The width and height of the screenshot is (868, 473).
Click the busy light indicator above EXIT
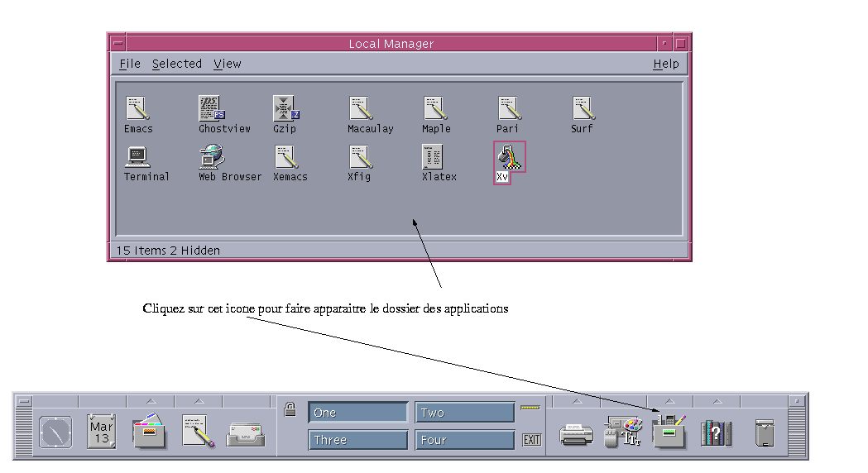(530, 408)
